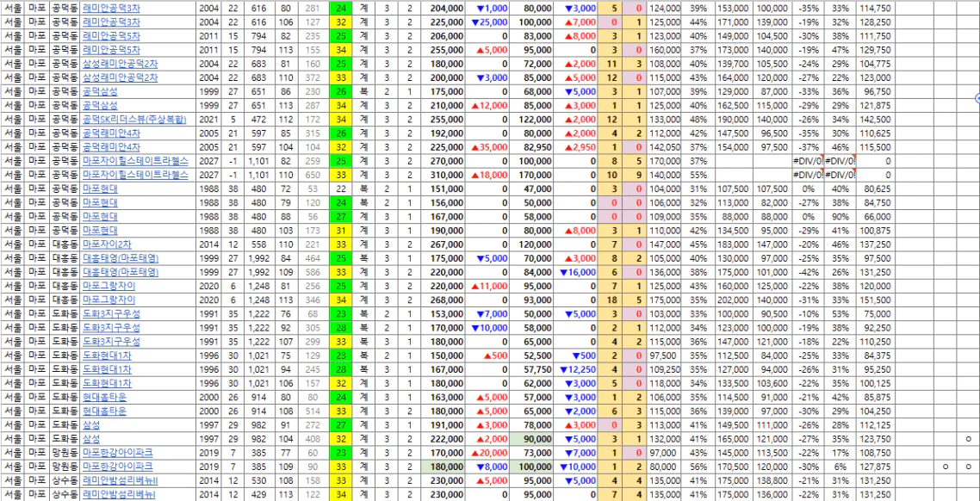Select the 90% percentage cell
Viewport: 980px width, 501px height.
tap(840, 215)
